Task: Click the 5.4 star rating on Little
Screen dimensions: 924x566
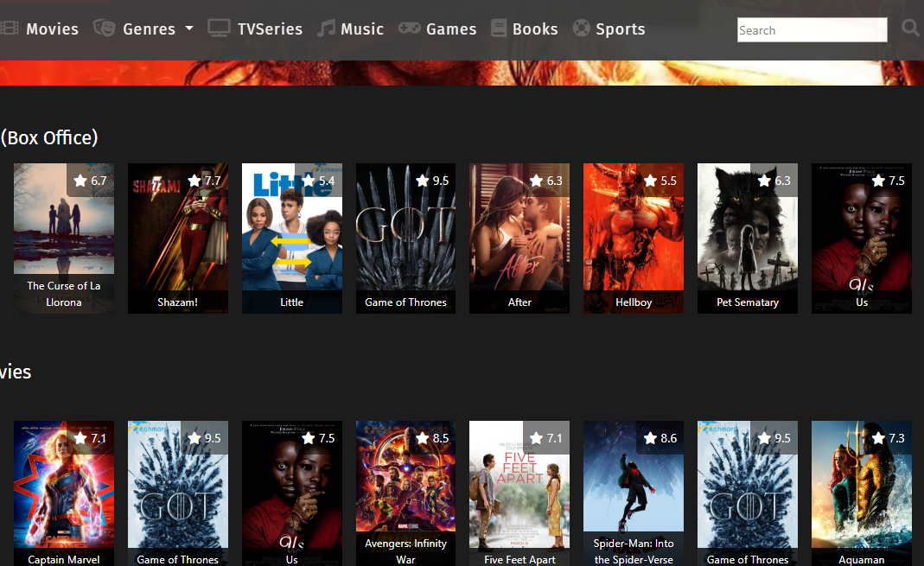Action: tap(318, 181)
